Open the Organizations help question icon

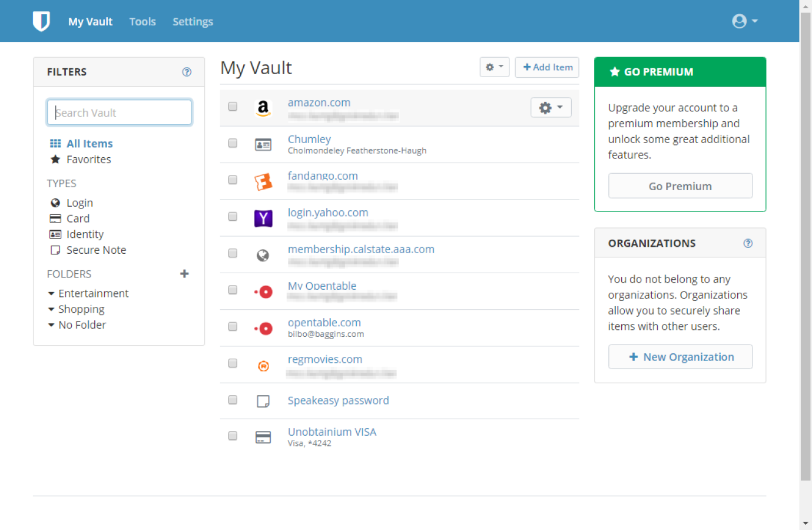pyautogui.click(x=748, y=243)
